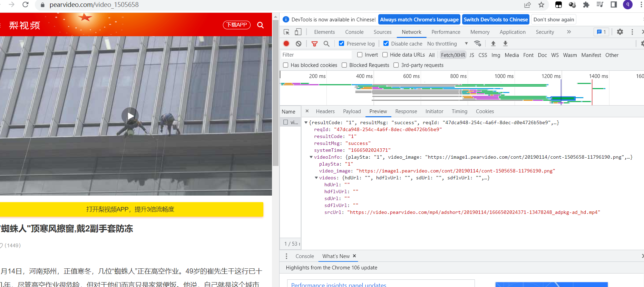This screenshot has height=287, width=644.
Task: Collapse the root resultCode JSON object
Action: click(x=306, y=122)
